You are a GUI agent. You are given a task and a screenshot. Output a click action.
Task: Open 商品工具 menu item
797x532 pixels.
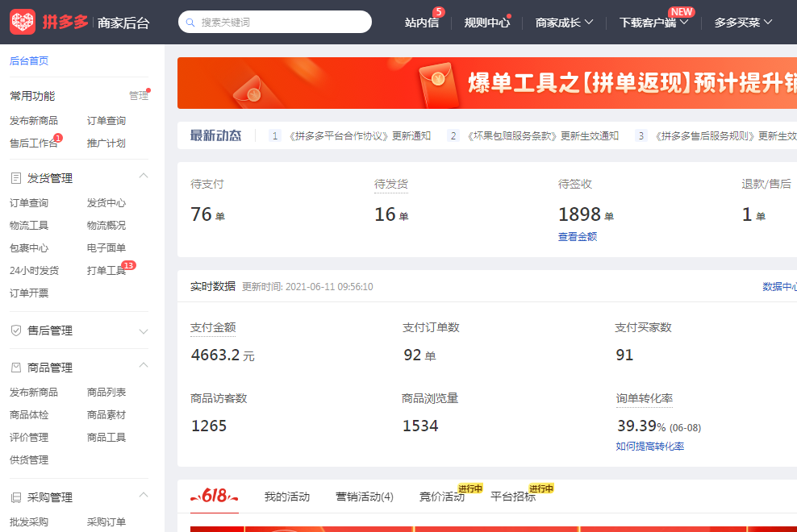(x=106, y=438)
